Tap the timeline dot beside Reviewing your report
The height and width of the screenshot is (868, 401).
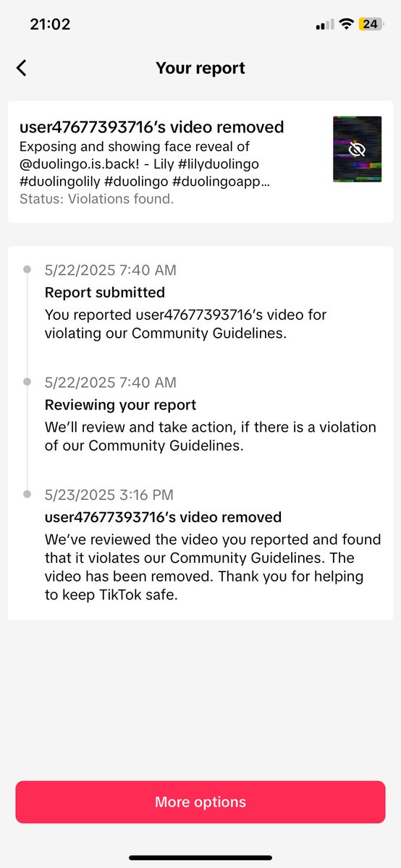28,382
